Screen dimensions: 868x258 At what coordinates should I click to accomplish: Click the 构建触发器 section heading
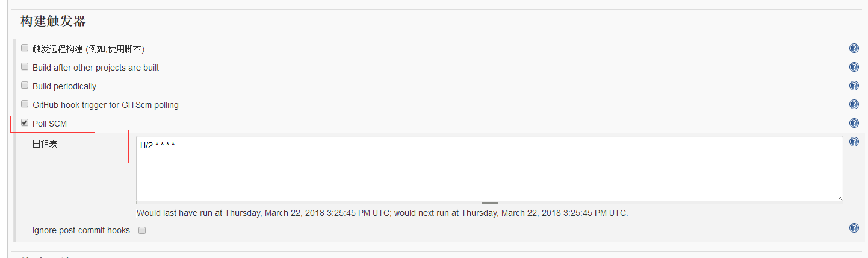tap(53, 22)
